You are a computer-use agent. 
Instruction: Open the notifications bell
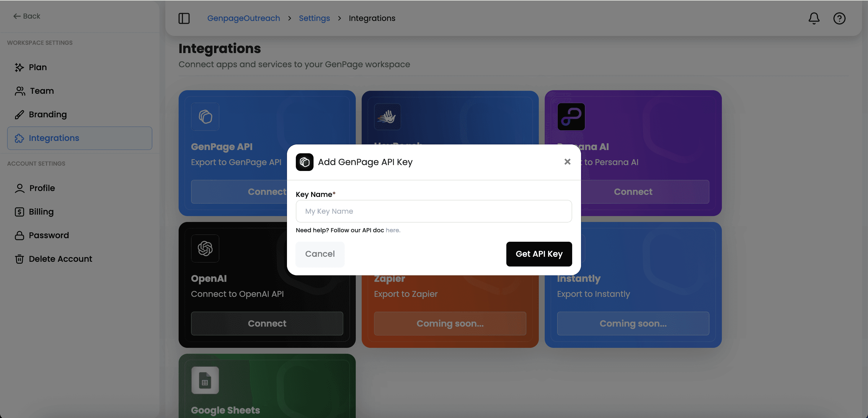click(x=814, y=18)
